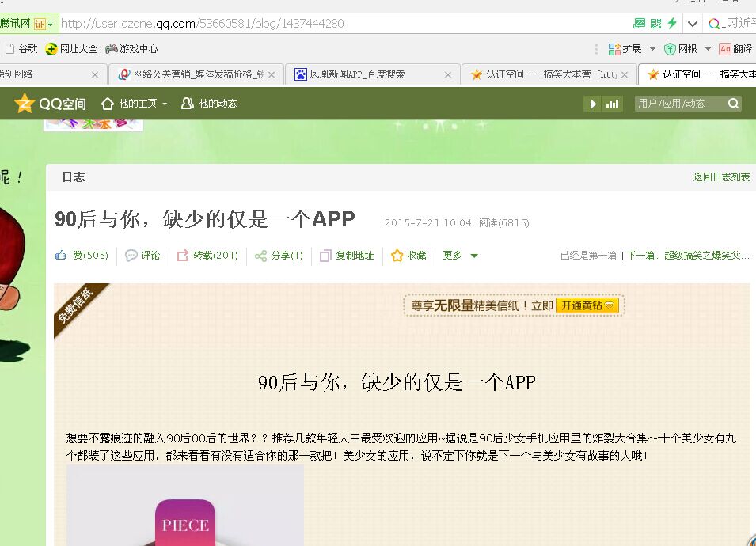This screenshot has width=756, height=546.
Task: Open the music equalizer bars icon
Action: coord(613,104)
